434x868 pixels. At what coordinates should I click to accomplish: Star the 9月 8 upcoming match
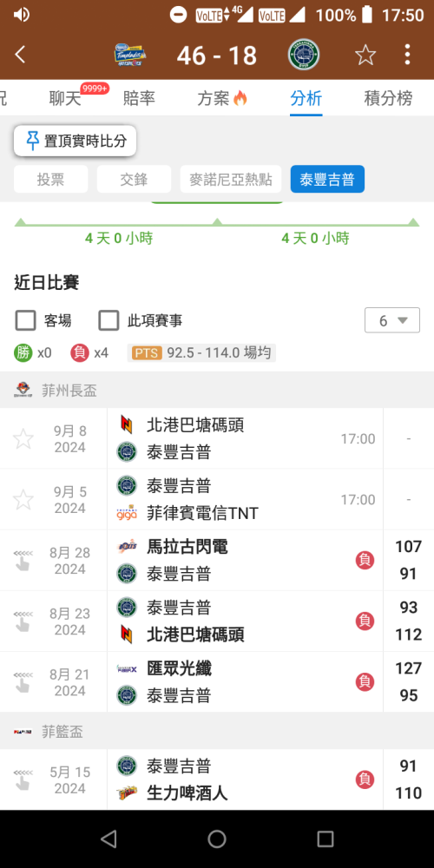coord(23,439)
